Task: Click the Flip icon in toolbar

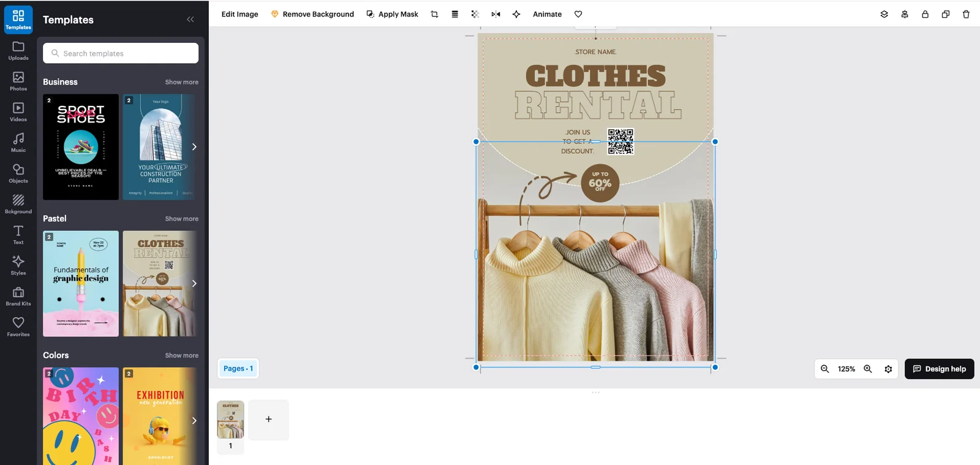Action: (x=496, y=14)
